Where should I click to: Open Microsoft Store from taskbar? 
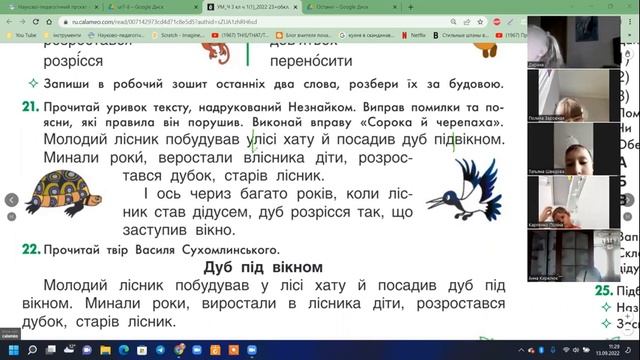click(142, 350)
